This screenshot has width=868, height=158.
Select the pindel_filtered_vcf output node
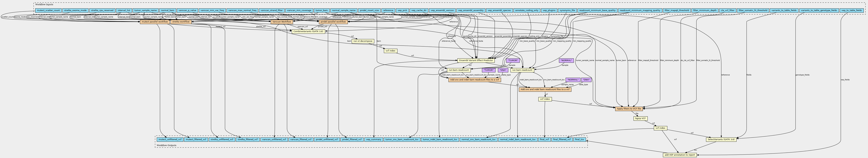tap(352, 139)
